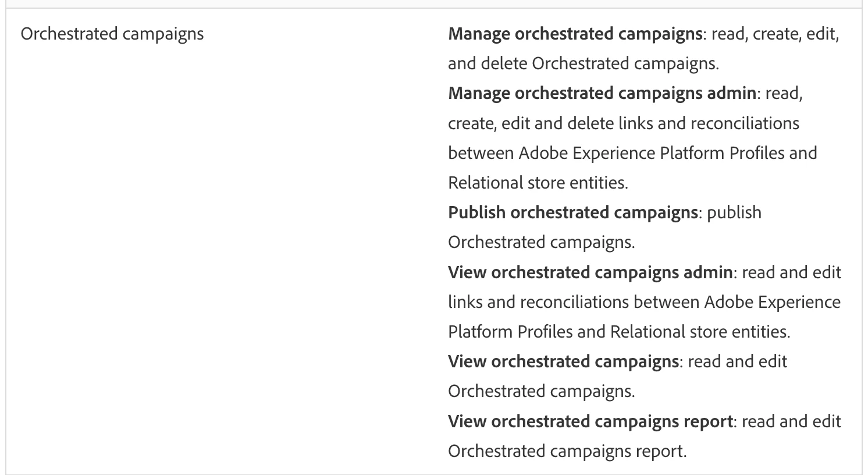This screenshot has width=868, height=475.
Task: Click 'links and reconciliations between Adobe Experience' line
Action: [644, 302]
